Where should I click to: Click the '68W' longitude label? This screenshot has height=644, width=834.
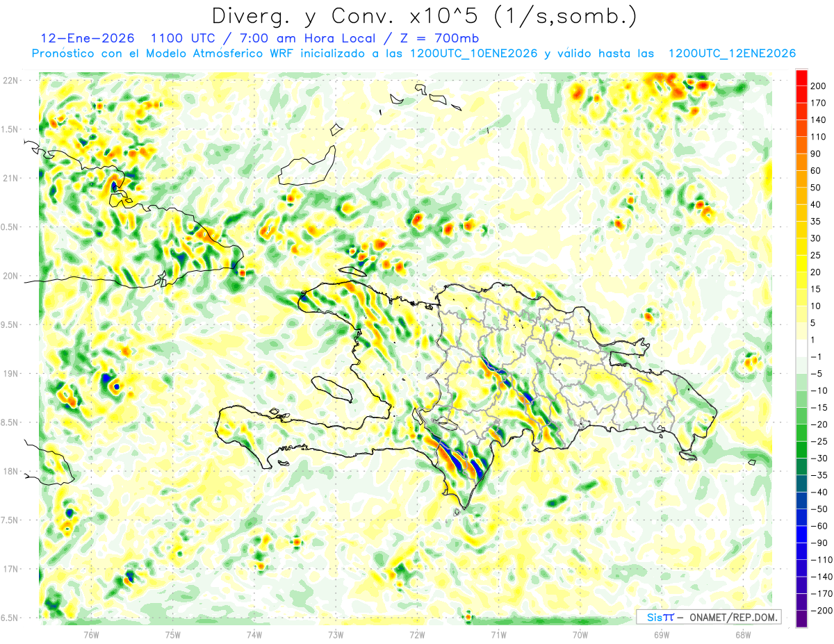(743, 634)
